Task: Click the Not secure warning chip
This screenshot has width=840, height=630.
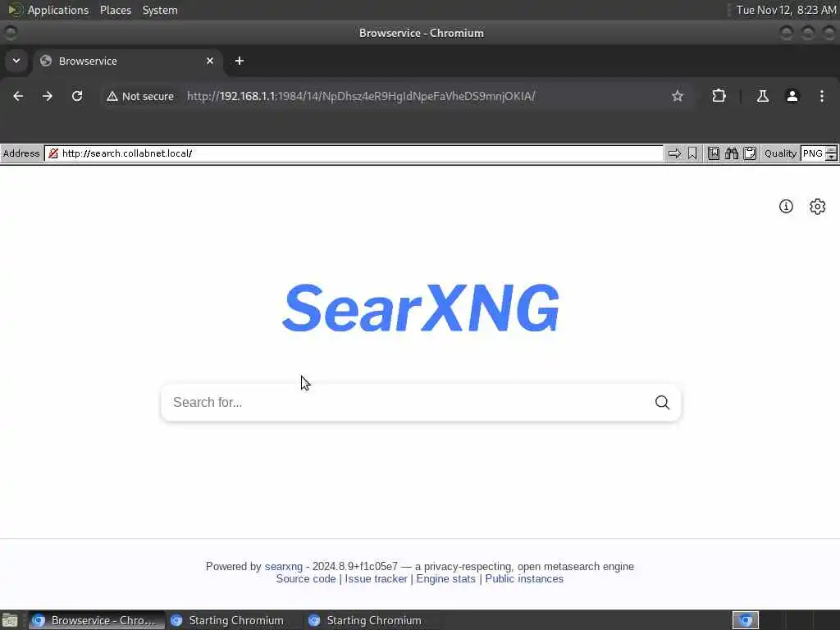Action: 140,97
